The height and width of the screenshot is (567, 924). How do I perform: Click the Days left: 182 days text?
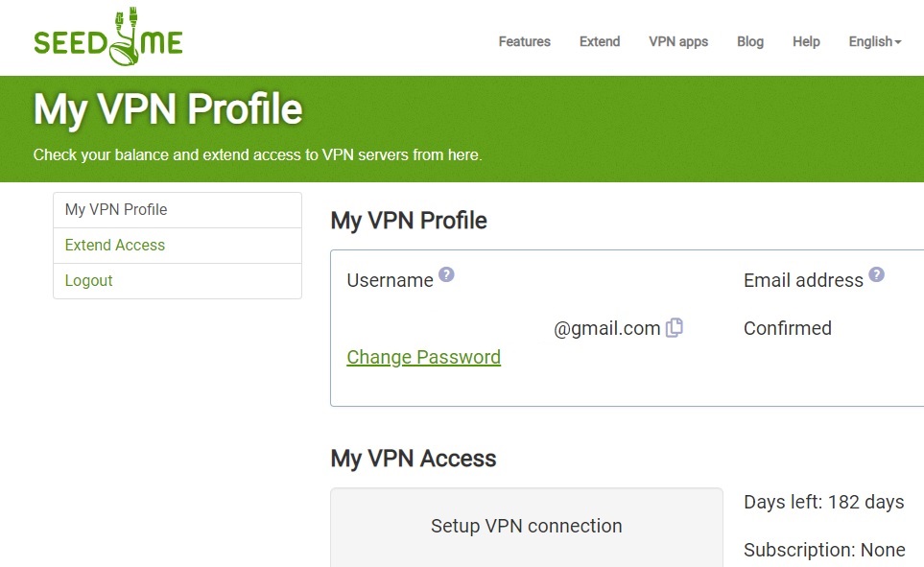pos(824,502)
